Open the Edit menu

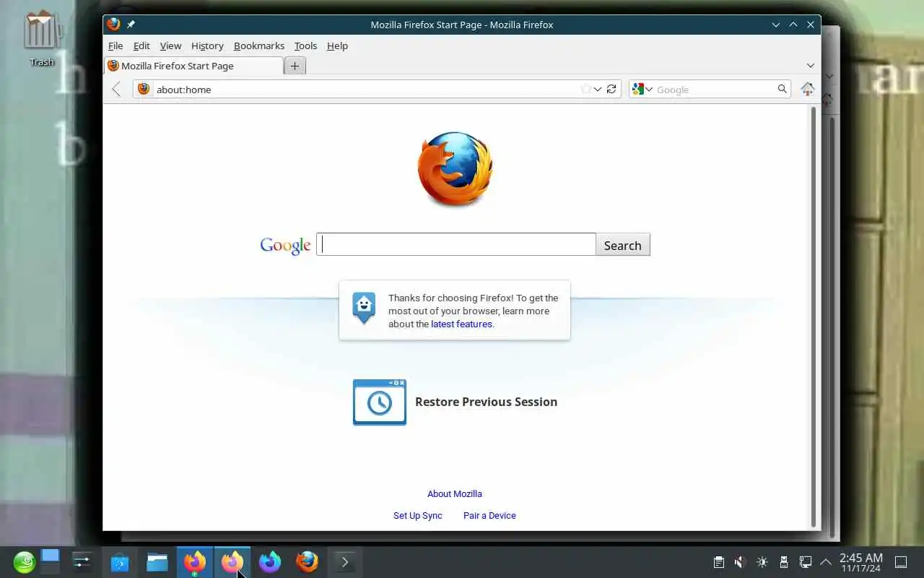(141, 46)
